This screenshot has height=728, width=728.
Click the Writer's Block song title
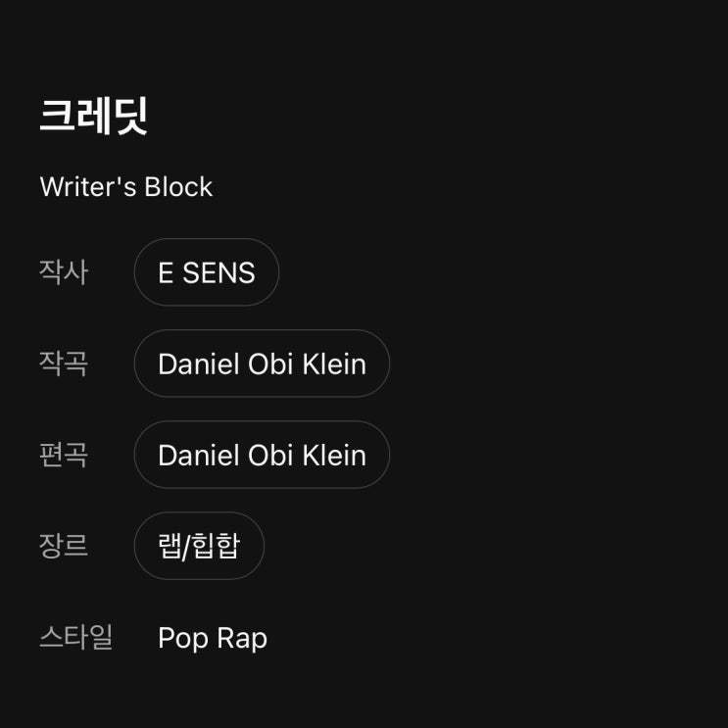125,187
